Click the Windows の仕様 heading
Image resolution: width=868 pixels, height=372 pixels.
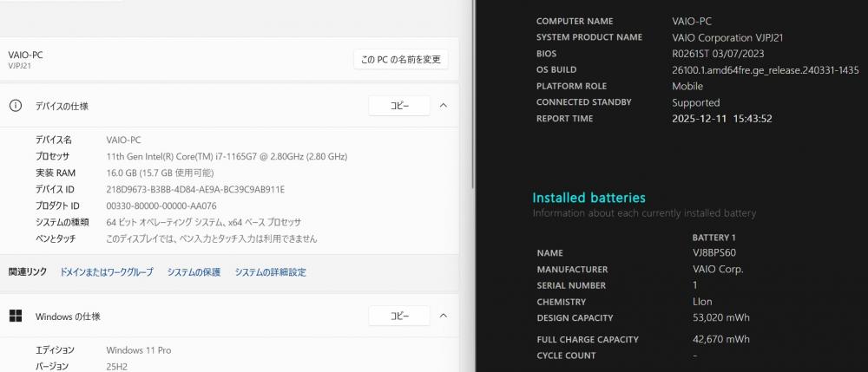point(68,317)
